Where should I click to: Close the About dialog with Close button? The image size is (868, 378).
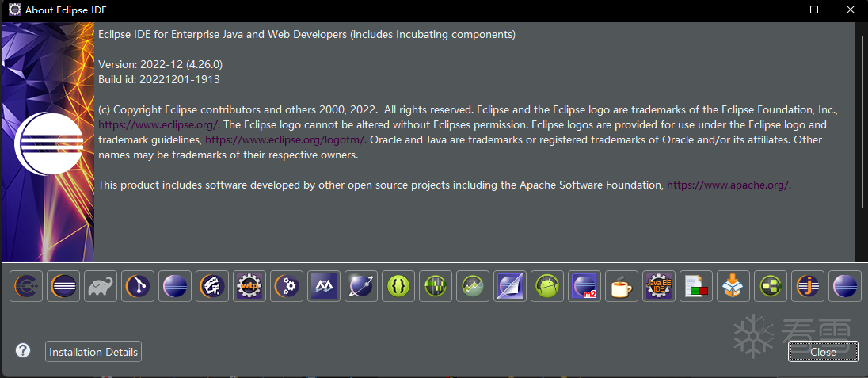pos(823,352)
